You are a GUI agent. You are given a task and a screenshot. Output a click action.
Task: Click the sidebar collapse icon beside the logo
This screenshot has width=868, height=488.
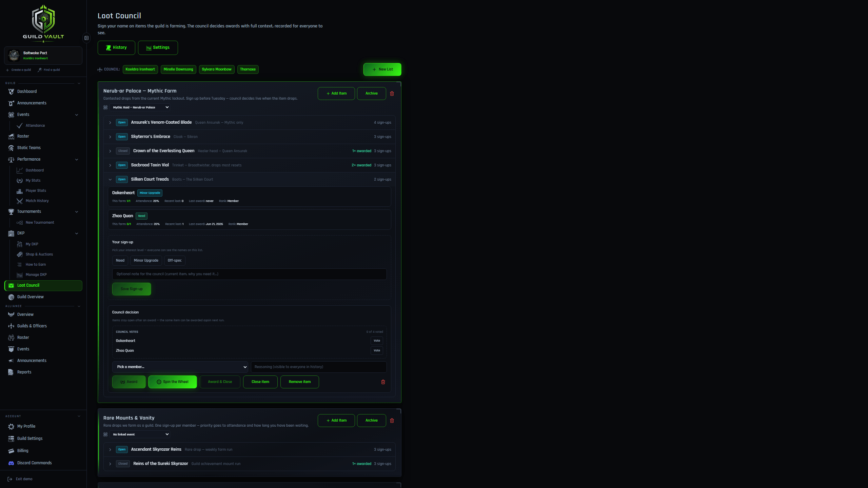tap(86, 38)
